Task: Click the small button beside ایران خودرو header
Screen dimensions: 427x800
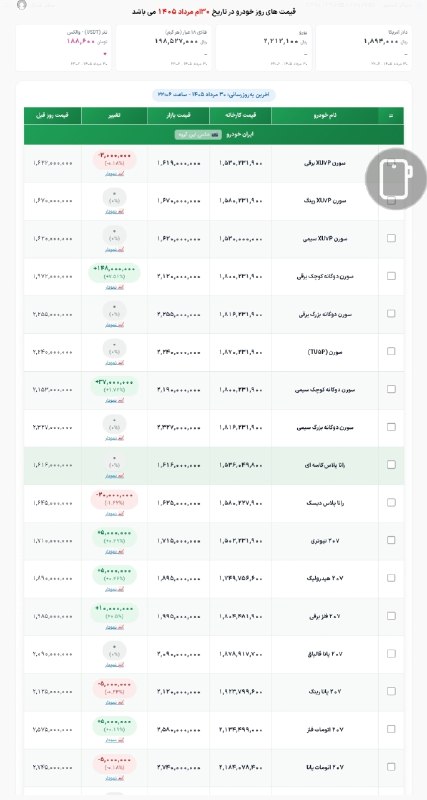Action: point(198,135)
